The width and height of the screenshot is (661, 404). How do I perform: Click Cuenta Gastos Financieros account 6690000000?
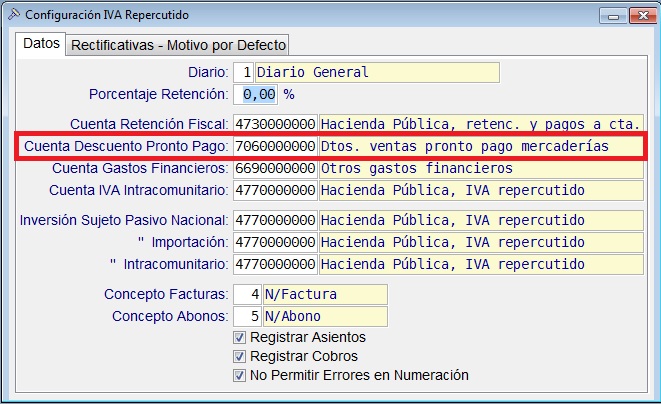275,168
